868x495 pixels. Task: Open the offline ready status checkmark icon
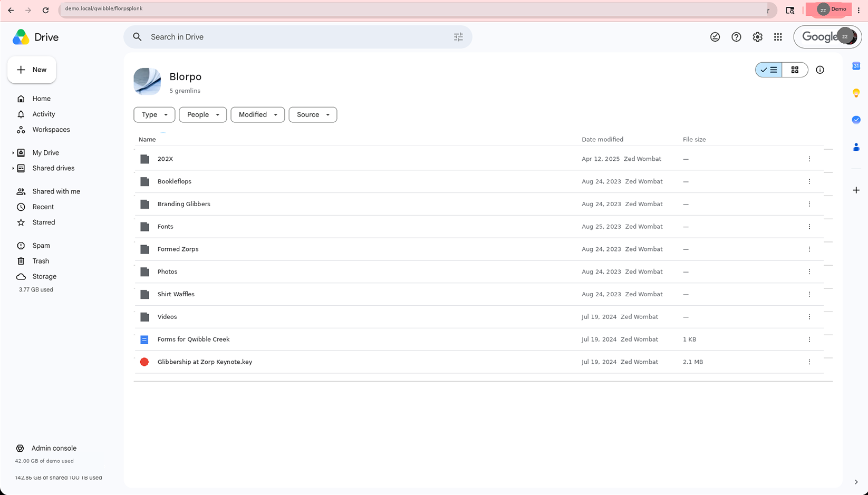(x=715, y=37)
